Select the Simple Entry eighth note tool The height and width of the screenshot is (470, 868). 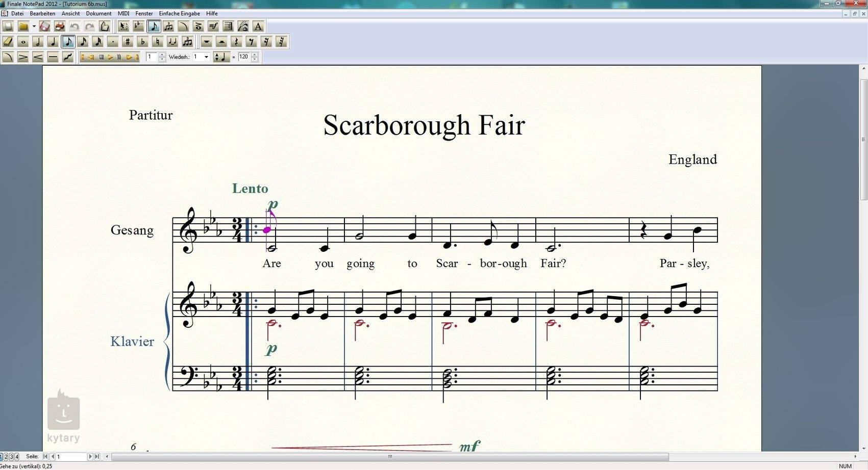click(154, 27)
